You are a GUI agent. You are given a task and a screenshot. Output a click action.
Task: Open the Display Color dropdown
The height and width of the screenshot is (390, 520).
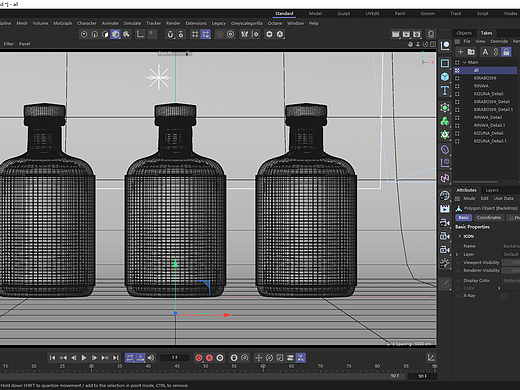tap(511, 281)
